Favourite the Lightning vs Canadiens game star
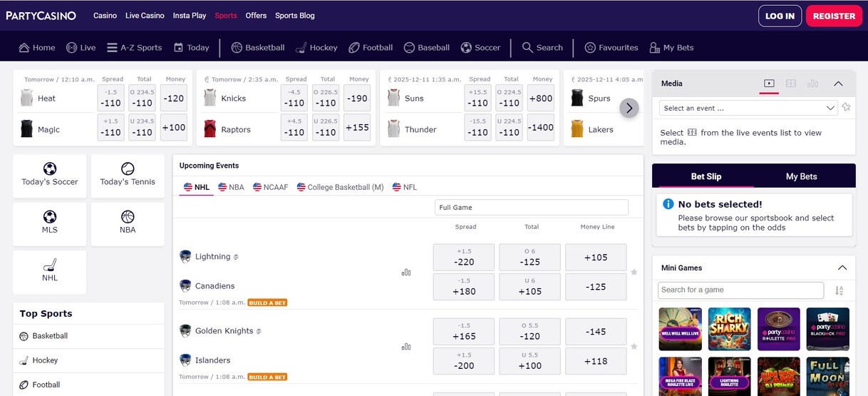The height and width of the screenshot is (396, 868). [634, 272]
